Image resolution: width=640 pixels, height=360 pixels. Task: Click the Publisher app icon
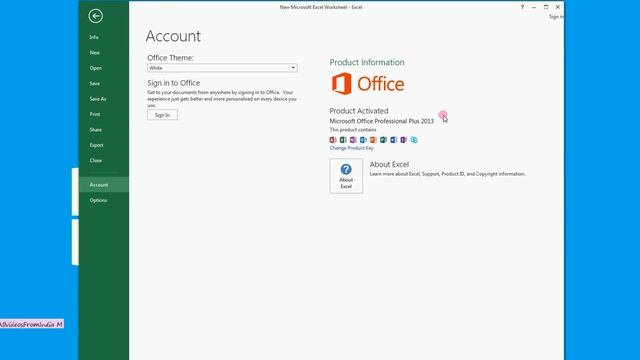(383, 140)
